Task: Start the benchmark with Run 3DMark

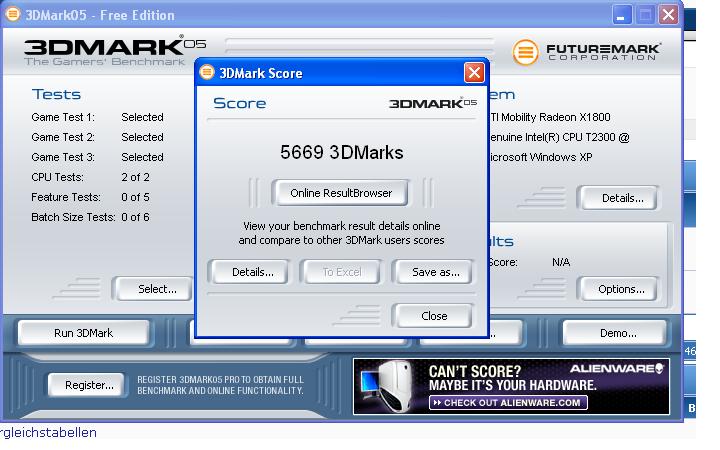Action: (x=84, y=333)
